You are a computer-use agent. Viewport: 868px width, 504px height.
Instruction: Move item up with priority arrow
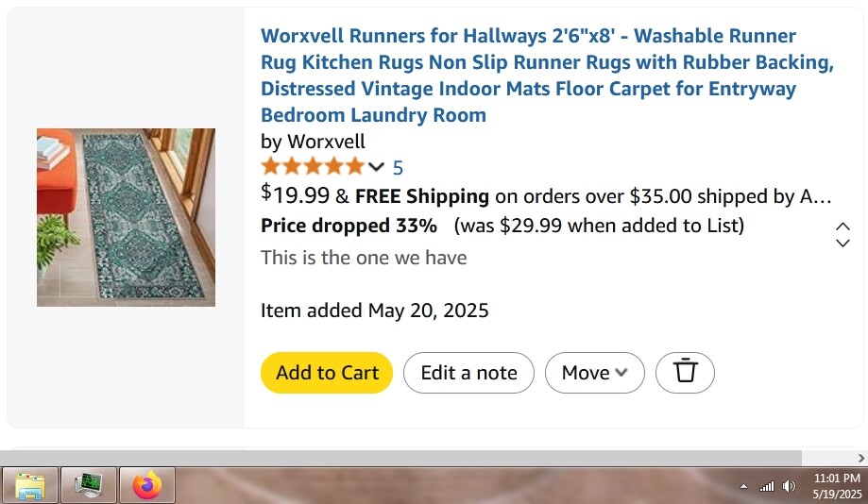click(x=842, y=227)
